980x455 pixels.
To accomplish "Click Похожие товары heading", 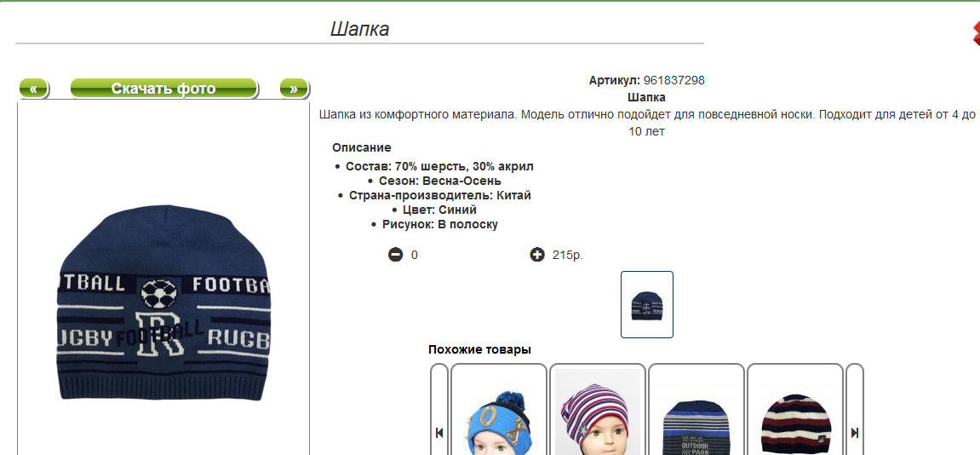I will (479, 349).
